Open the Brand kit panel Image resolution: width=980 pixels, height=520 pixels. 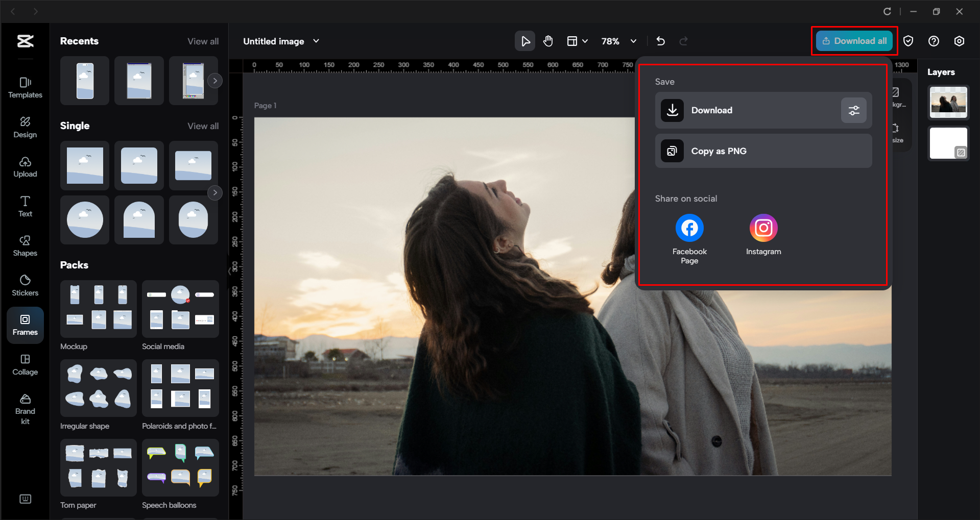[25, 405]
